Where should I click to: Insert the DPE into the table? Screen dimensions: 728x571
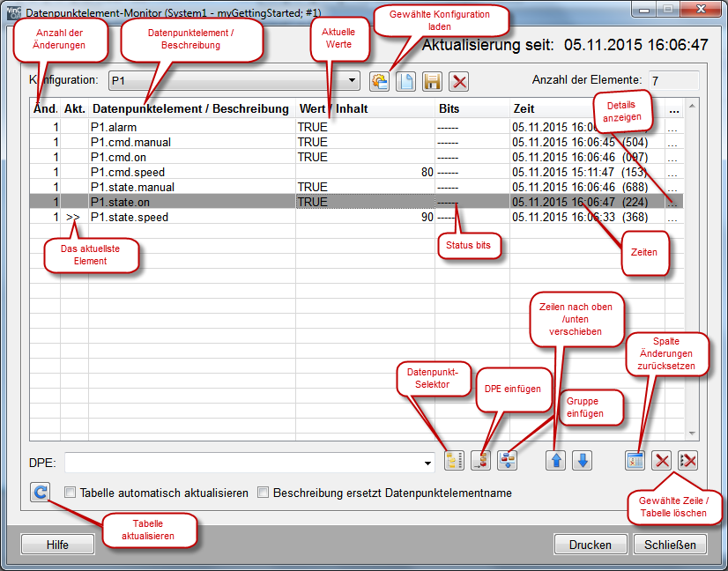coord(480,461)
